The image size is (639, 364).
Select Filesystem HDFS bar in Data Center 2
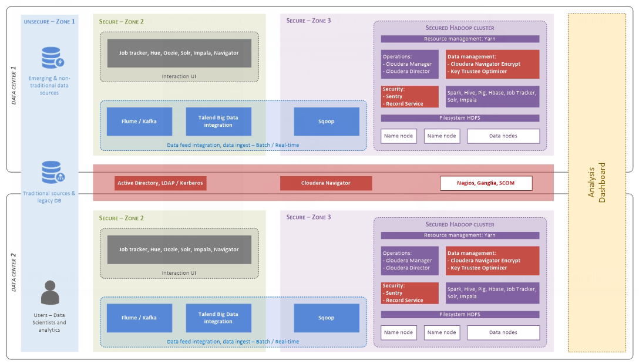(x=460, y=315)
